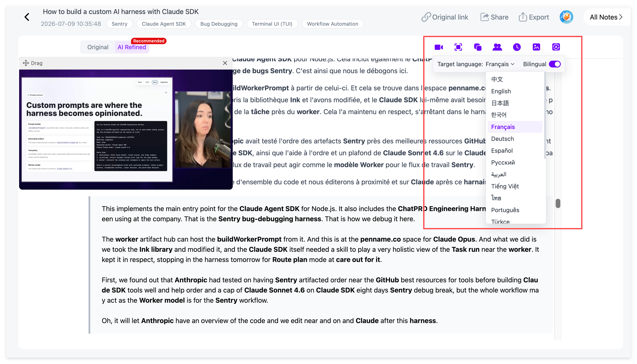Click the screenshot capture frame icon
Viewport: 637px width, 364px height.
[x=458, y=47]
